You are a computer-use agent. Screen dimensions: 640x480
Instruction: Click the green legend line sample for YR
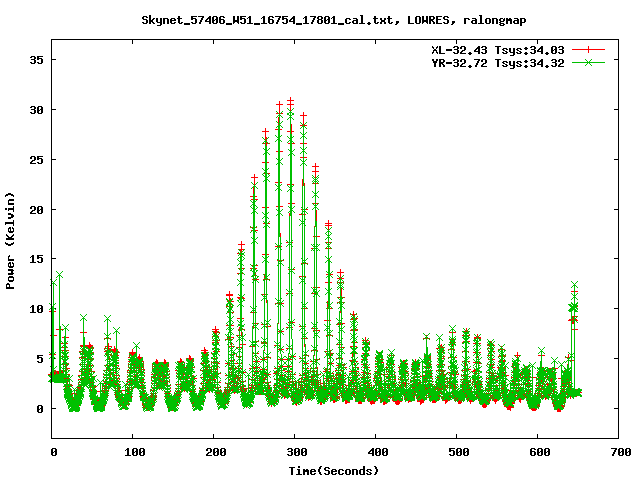pyautogui.click(x=588, y=62)
